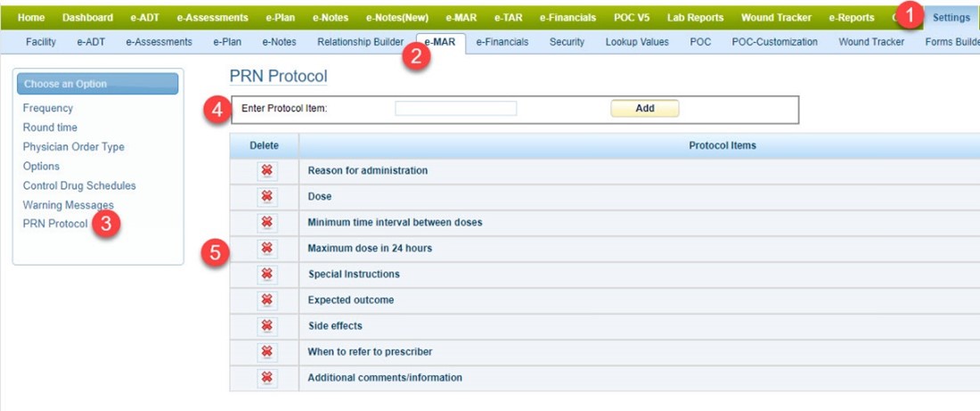Focus the Enter Protocol Item text field
980x411 pixels.
[x=455, y=109]
